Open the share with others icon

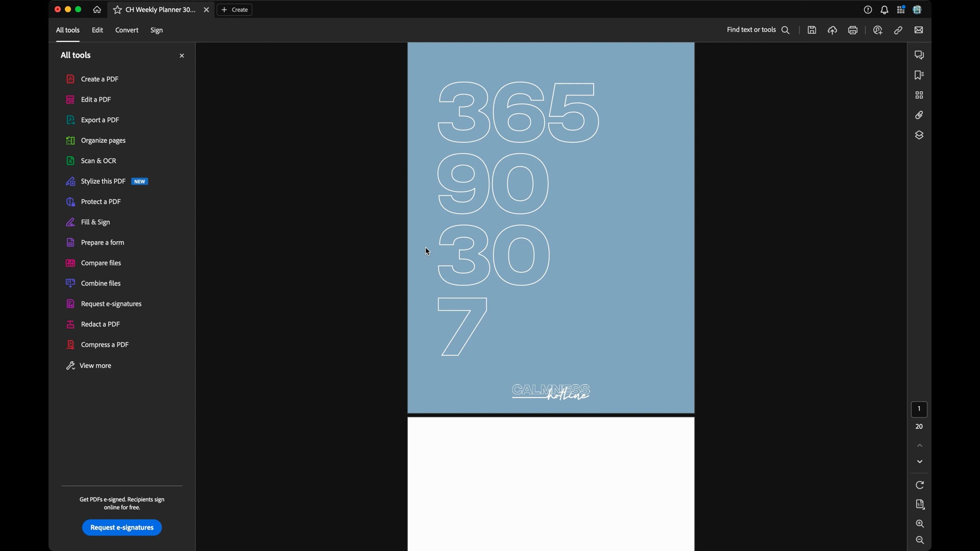(878, 30)
